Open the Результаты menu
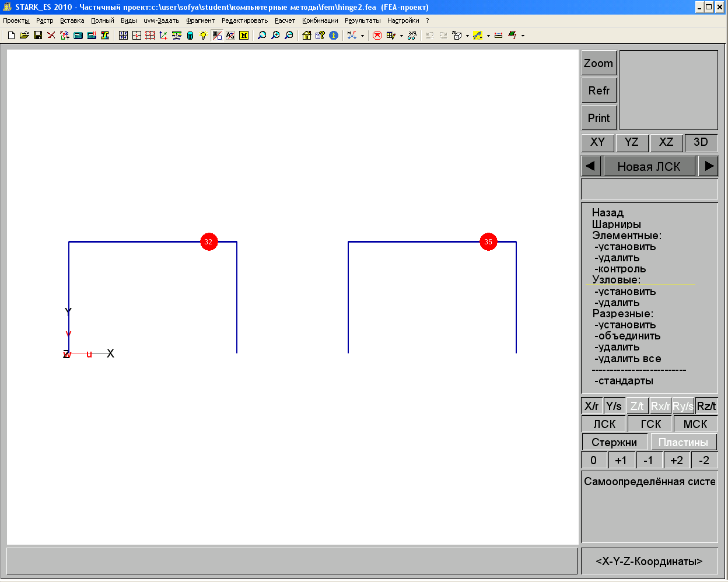728x582 pixels. click(x=362, y=20)
